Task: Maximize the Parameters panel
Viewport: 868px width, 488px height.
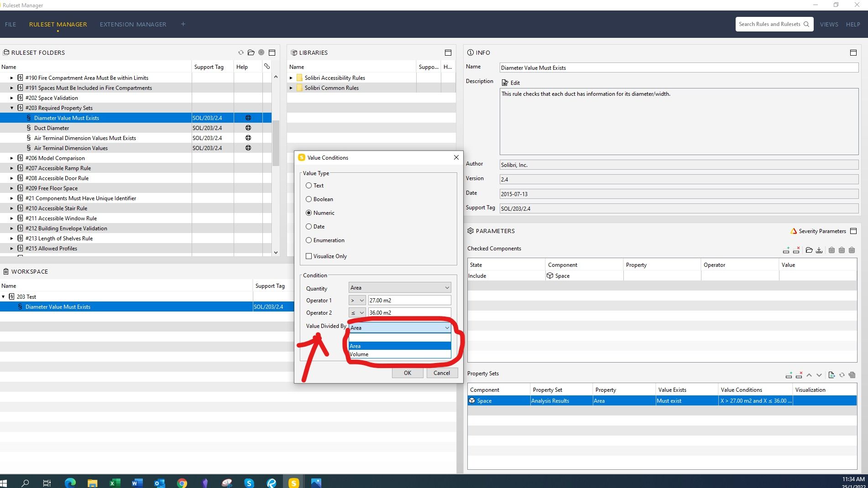Action: click(x=853, y=231)
